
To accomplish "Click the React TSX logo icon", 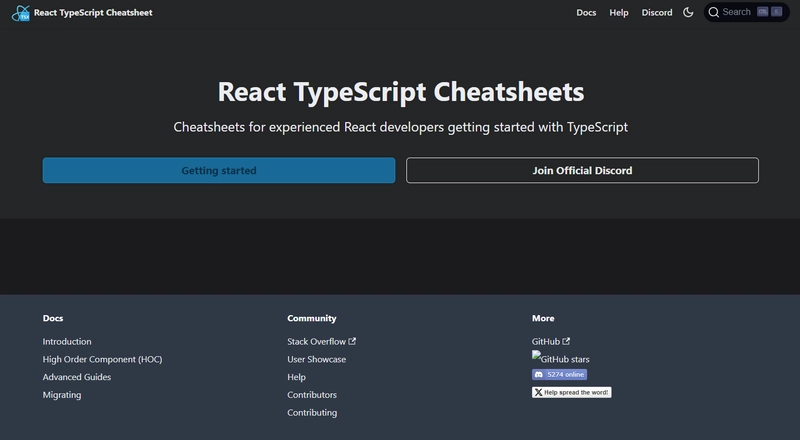I will 21,13.
